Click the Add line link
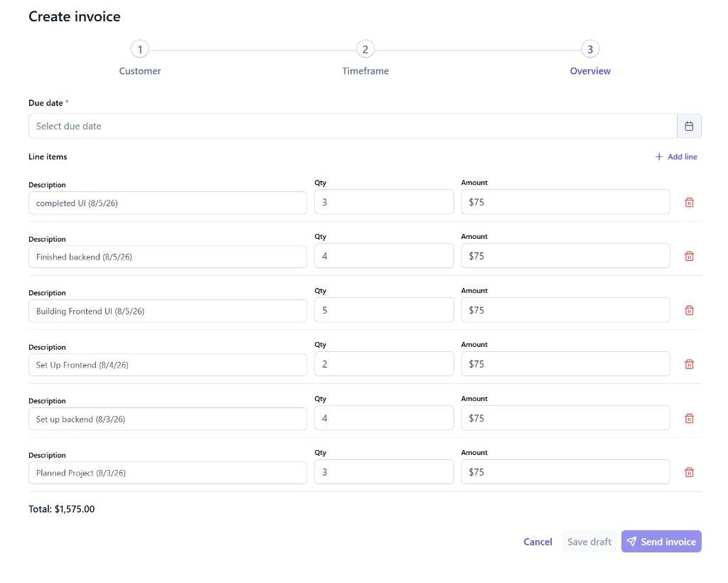The width and height of the screenshot is (728, 583). pos(676,157)
